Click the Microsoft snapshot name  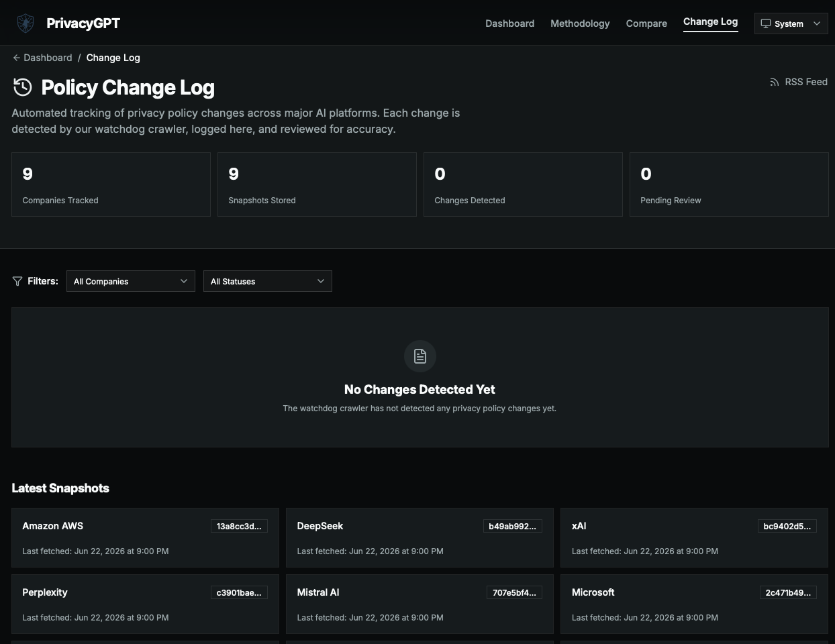[593, 592]
